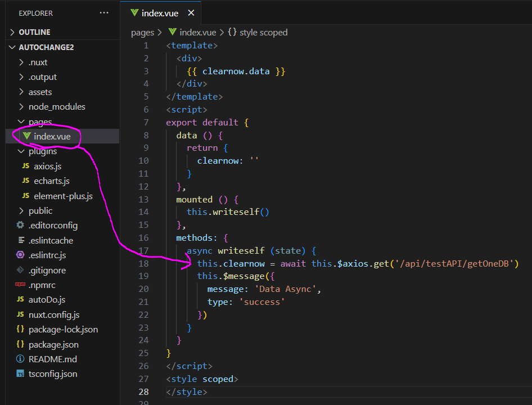Click the pages breadcrumb segment
The width and height of the screenshot is (532, 405).
coord(142,33)
